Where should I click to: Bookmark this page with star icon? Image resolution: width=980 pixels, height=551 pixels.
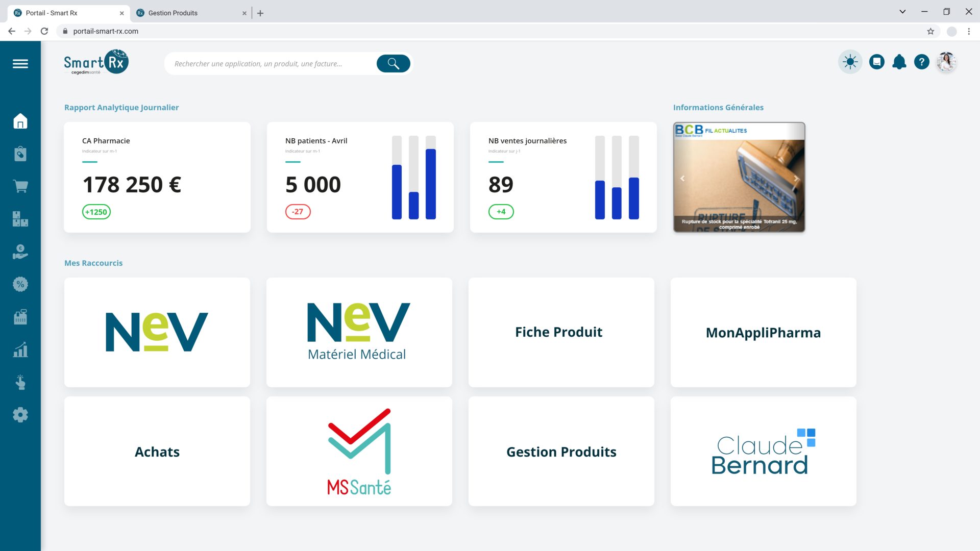[x=930, y=31]
